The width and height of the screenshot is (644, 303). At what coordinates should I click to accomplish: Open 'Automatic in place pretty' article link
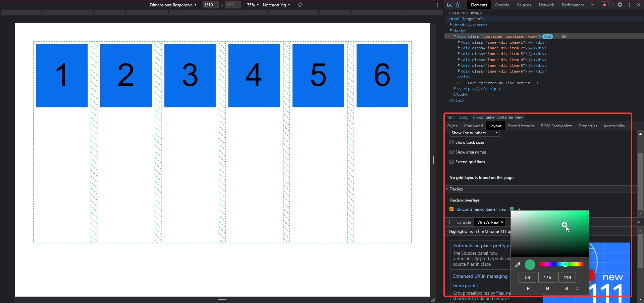click(482, 246)
